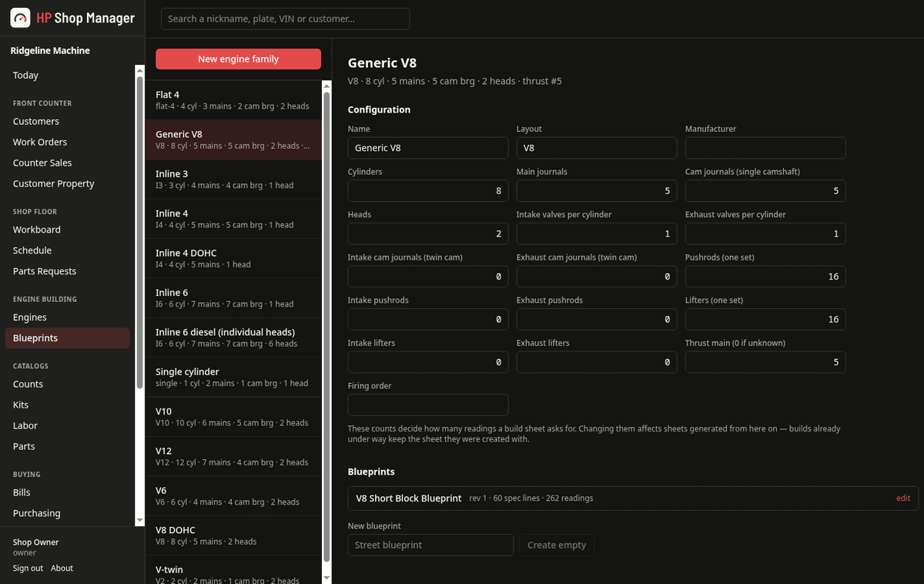924x584 pixels.
Task: Select the V8 DOHC engine family
Action: (x=233, y=535)
